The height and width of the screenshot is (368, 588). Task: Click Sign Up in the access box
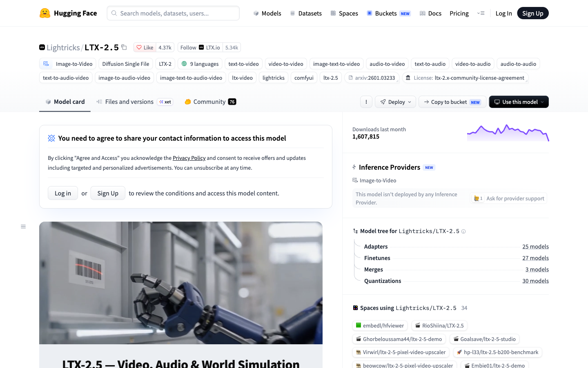tap(108, 193)
